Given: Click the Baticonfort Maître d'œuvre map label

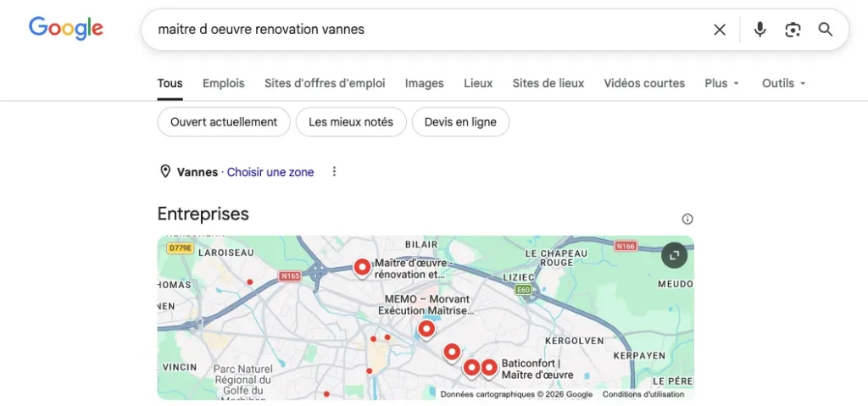Looking at the screenshot, I should coord(537,370).
